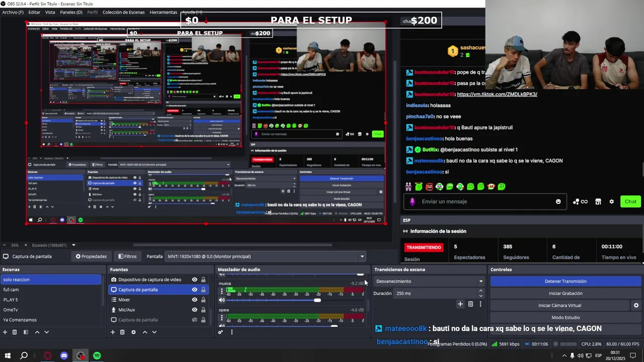Open Discord from the taskbar
This screenshot has height=362, width=644.
tap(64, 355)
